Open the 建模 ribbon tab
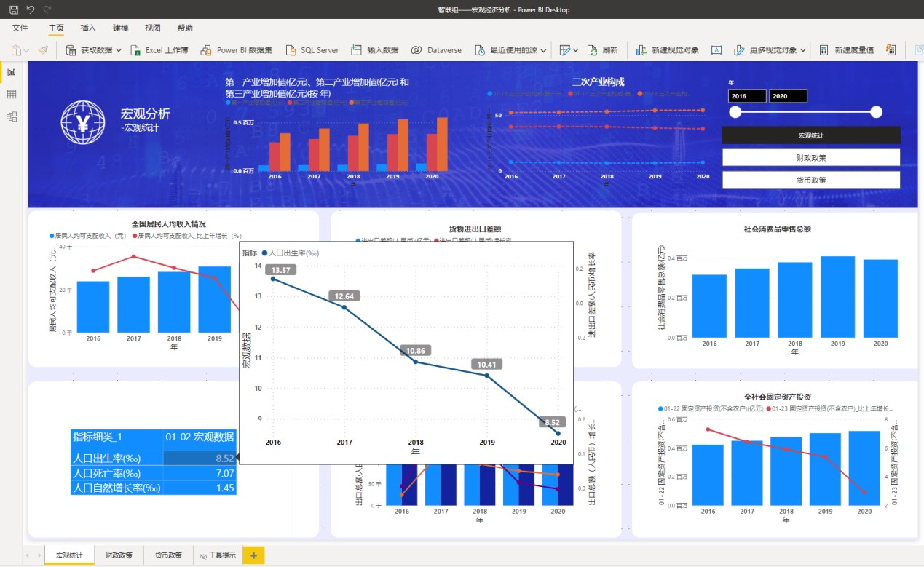Screen dimensions: 924x567 (121, 28)
